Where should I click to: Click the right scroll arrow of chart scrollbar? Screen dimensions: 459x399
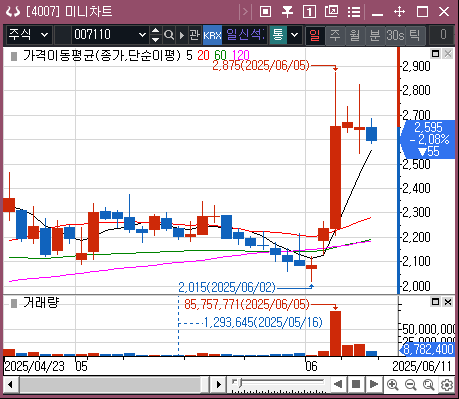[x=218, y=385]
